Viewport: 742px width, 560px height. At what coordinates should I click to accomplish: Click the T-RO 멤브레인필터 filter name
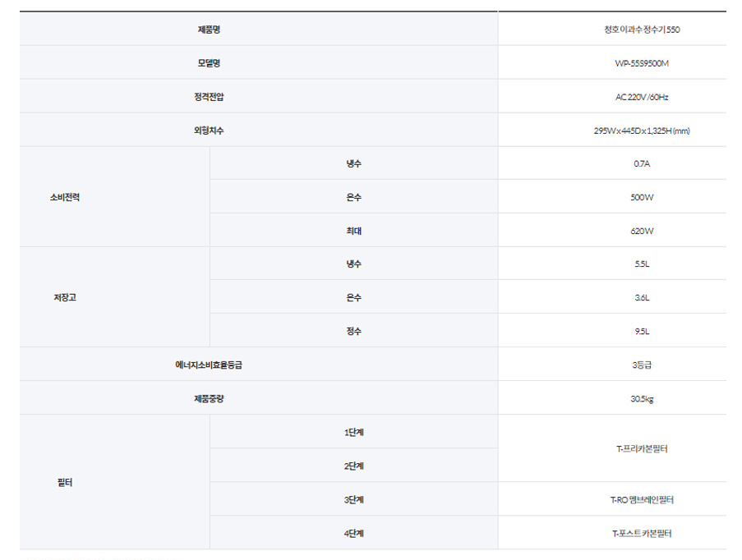[x=642, y=500]
